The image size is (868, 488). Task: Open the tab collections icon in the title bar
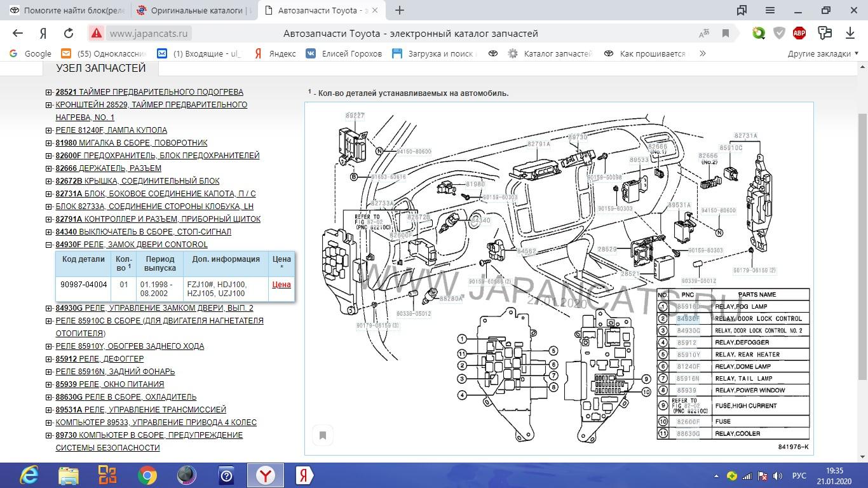point(742,10)
